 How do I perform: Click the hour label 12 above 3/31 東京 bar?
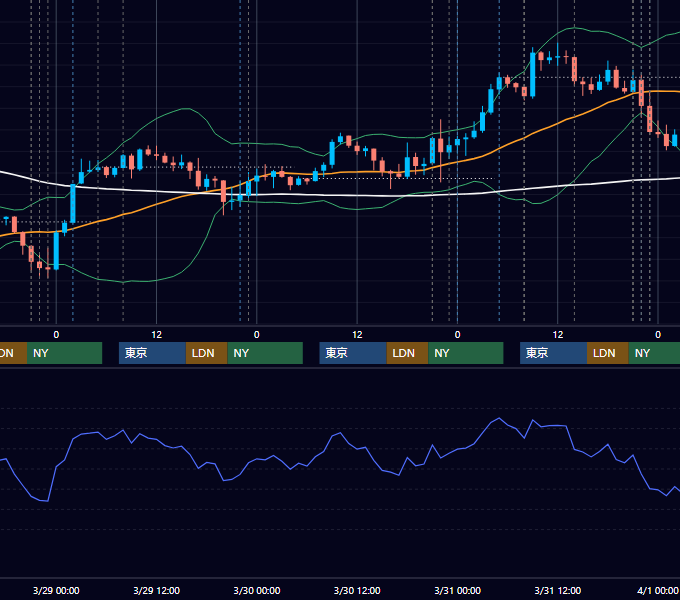[x=558, y=335]
